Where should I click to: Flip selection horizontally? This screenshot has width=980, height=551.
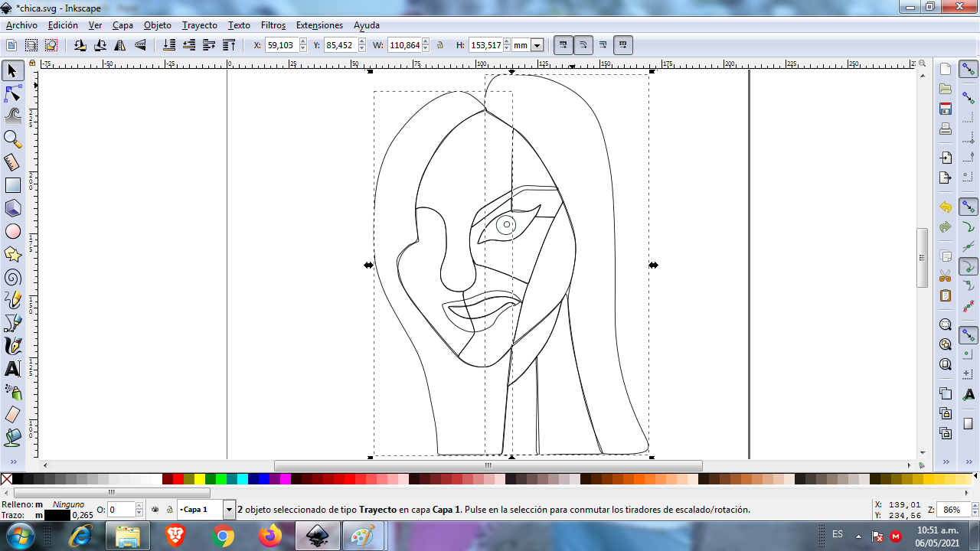coord(120,45)
